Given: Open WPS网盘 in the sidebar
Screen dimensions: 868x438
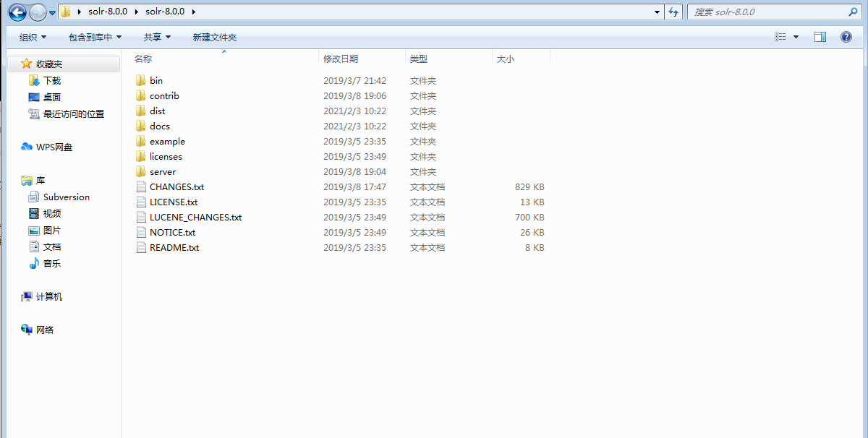Looking at the screenshot, I should tap(54, 147).
